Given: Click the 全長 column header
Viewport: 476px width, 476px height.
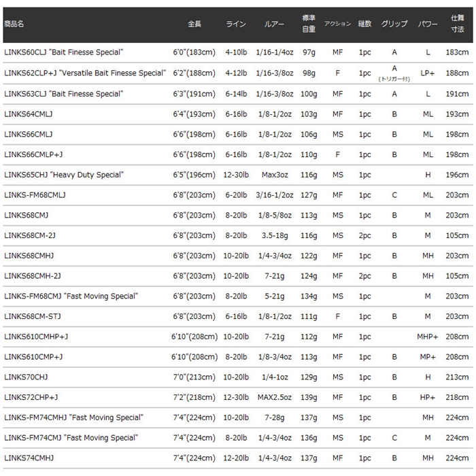Looking at the screenshot, I should click(194, 24).
